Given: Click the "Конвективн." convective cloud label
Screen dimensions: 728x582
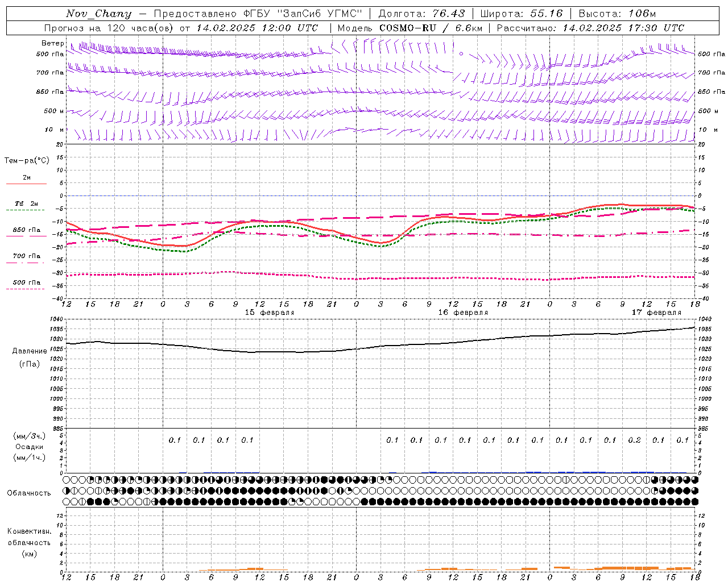Looking at the screenshot, I should (x=29, y=531).
